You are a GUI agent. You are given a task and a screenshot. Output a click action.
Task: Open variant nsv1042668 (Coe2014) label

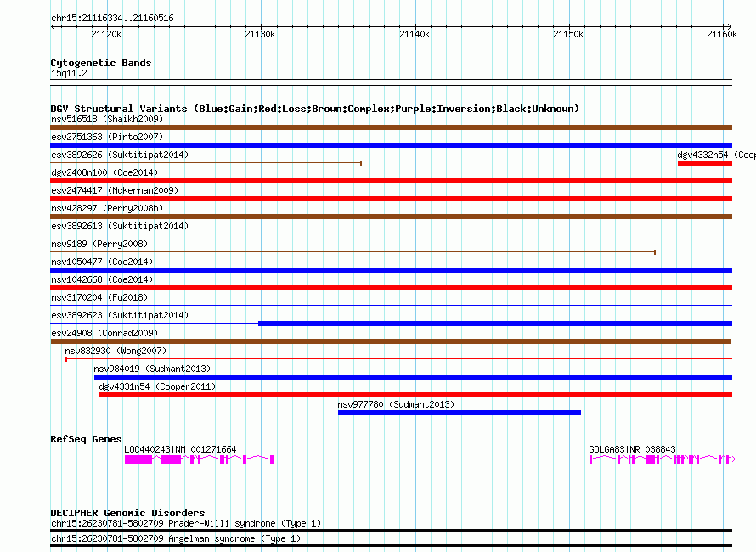[x=102, y=279]
